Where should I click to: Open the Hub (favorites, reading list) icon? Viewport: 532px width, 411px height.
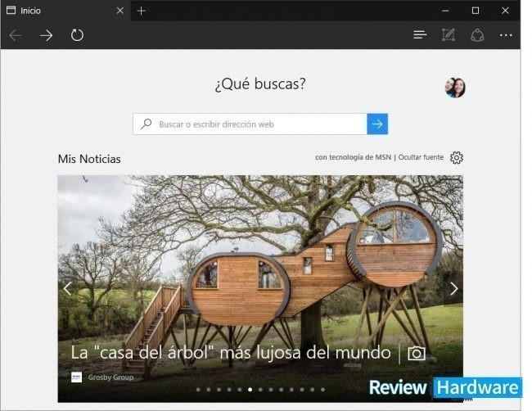[x=420, y=34]
